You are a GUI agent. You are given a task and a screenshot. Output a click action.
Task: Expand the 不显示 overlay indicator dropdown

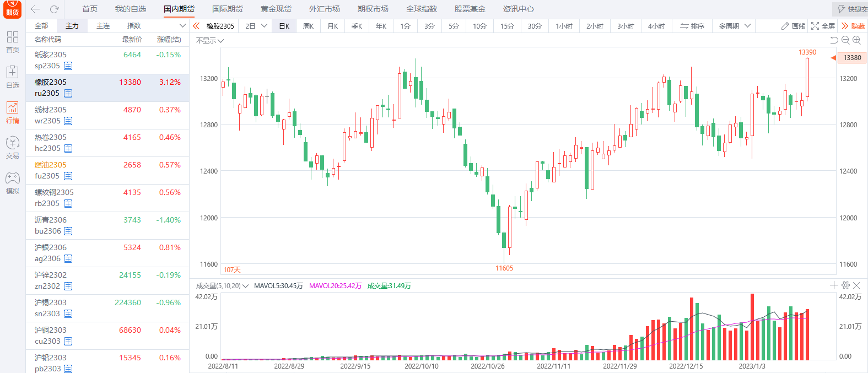click(210, 41)
